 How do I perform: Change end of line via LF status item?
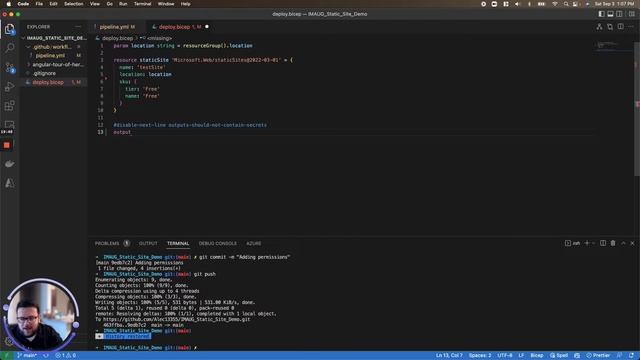click(521, 356)
